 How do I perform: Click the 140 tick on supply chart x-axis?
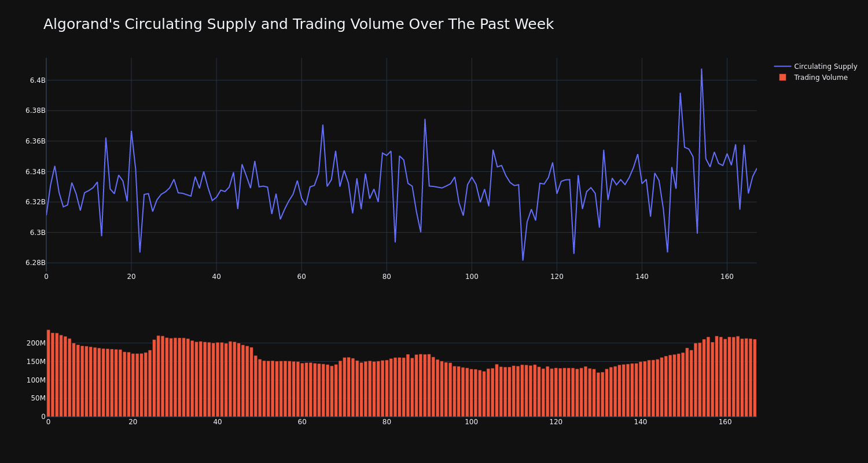[x=642, y=277]
